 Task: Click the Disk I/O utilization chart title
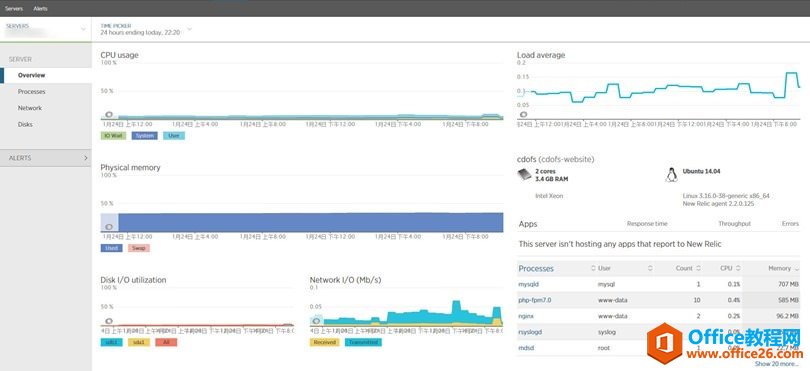click(133, 280)
